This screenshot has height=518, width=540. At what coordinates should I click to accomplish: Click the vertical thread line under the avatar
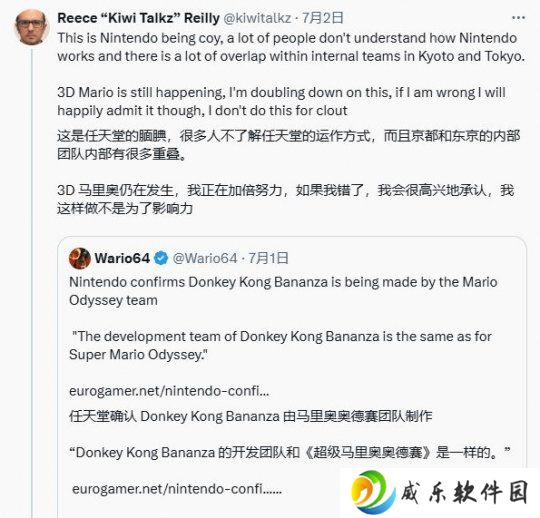point(32,282)
